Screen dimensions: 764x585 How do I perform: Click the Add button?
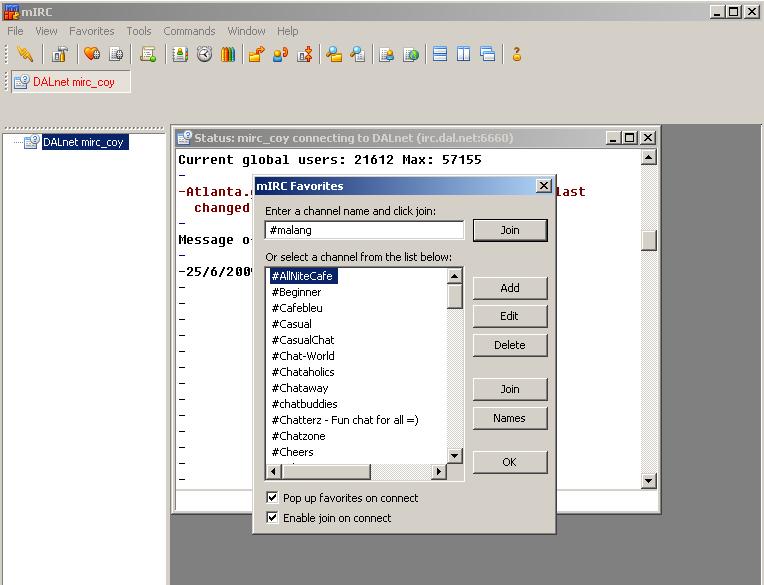(510, 288)
